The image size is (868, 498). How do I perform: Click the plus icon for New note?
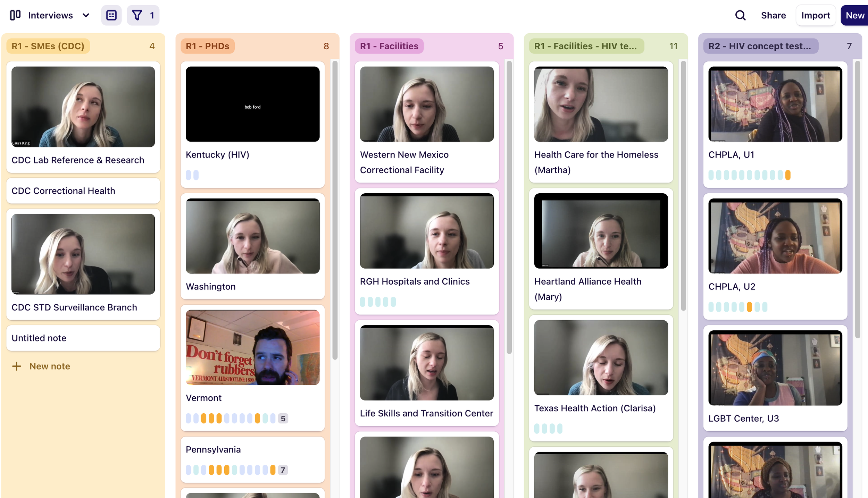pyautogui.click(x=17, y=366)
